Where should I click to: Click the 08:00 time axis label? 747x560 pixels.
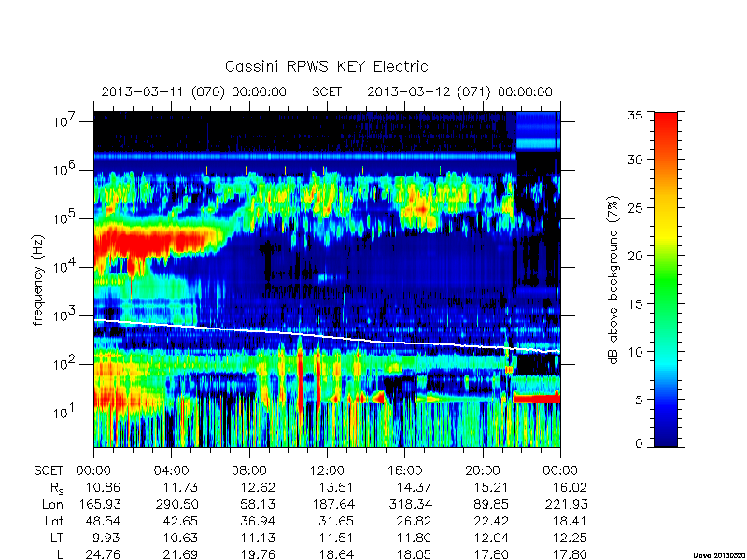(249, 471)
